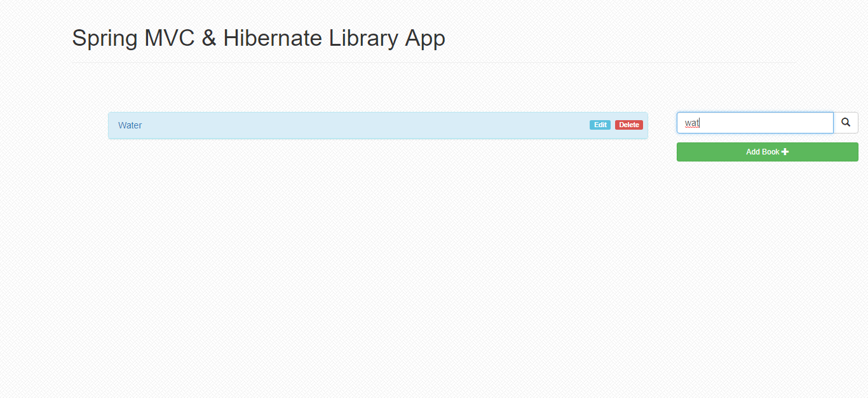Image resolution: width=868 pixels, height=398 pixels.
Task: Click the plus icon on Add Book button
Action: (x=785, y=152)
